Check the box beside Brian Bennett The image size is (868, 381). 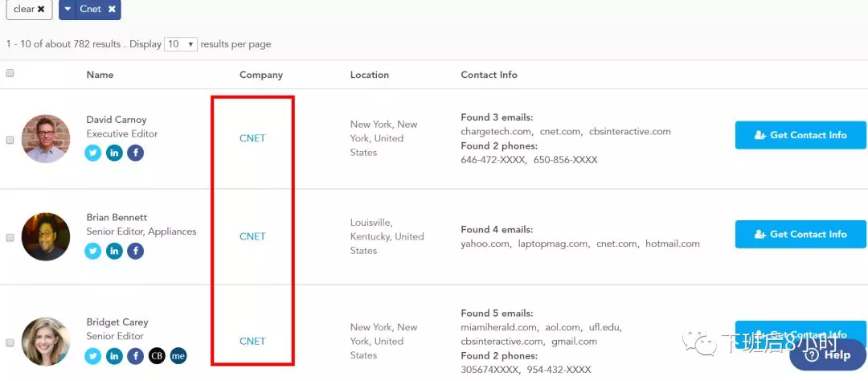click(10, 238)
